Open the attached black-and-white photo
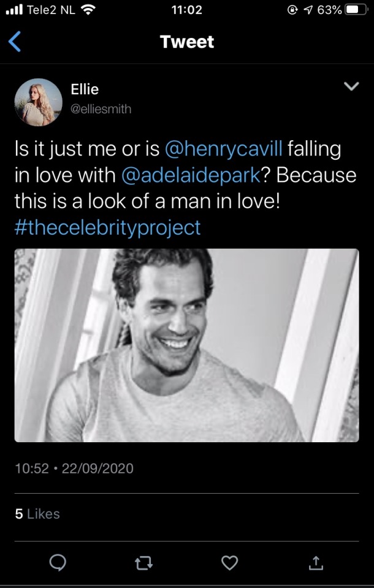Screen dimensions: 374x588 point(186,345)
